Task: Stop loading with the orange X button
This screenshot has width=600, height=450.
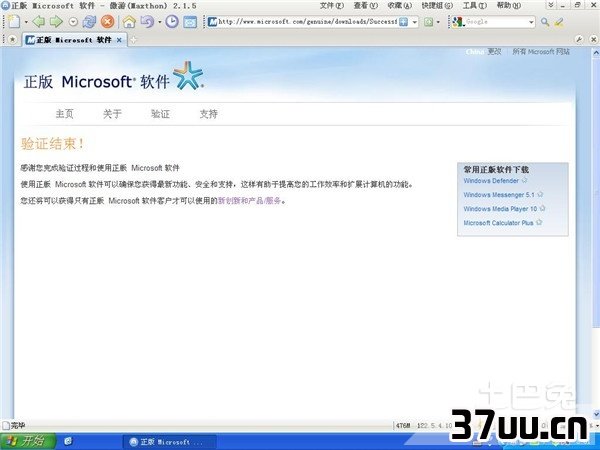Action: (x=108, y=21)
